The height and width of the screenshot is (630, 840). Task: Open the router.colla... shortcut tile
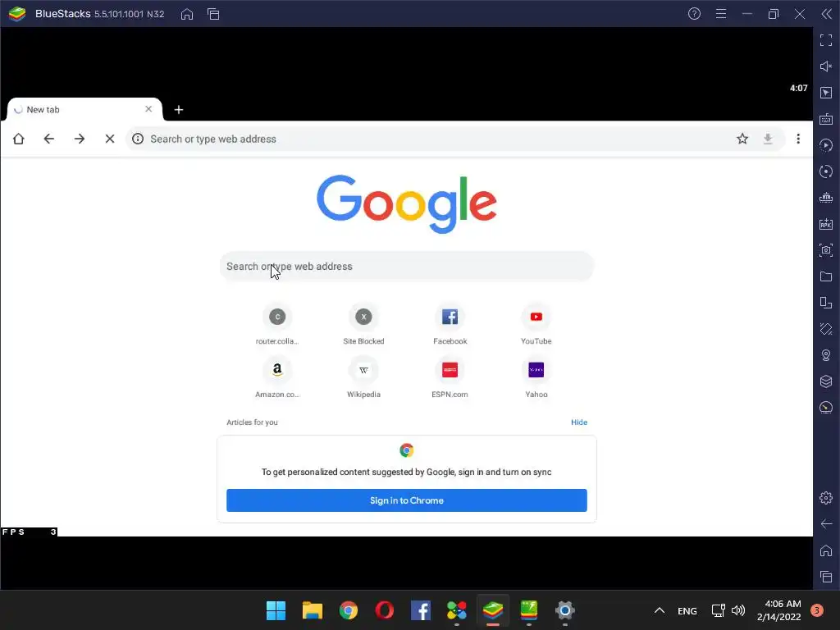[x=277, y=324]
